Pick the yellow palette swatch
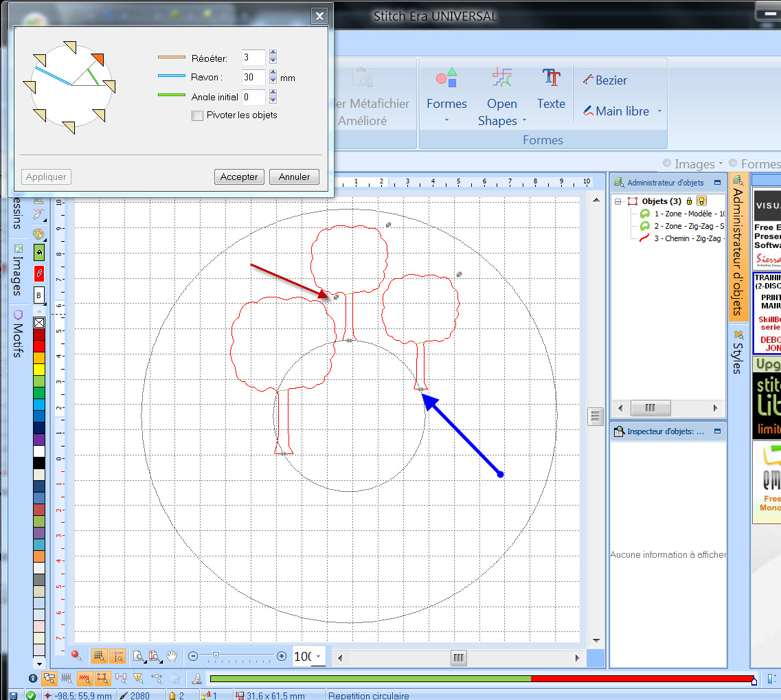The width and height of the screenshot is (781, 700). pyautogui.click(x=39, y=370)
